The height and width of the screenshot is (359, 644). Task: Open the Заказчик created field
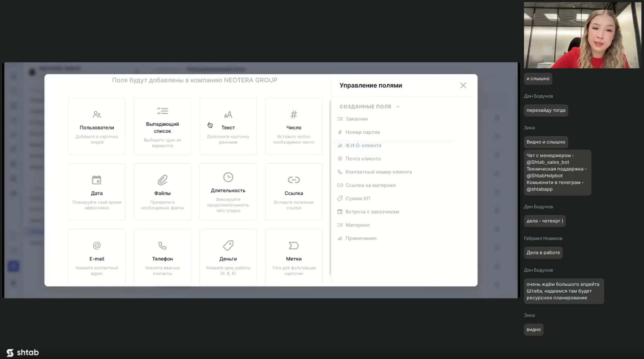pyautogui.click(x=356, y=119)
